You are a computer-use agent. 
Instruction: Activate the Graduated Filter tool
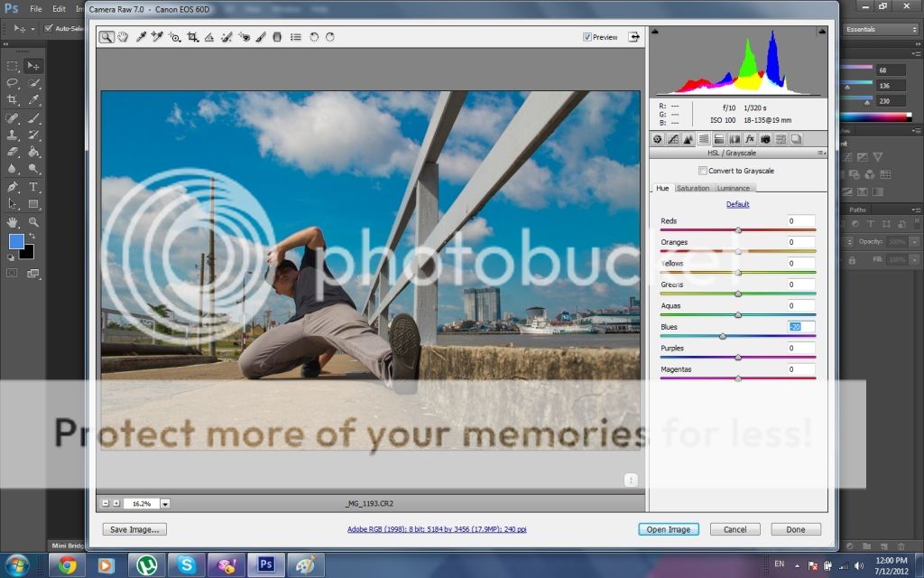277,37
